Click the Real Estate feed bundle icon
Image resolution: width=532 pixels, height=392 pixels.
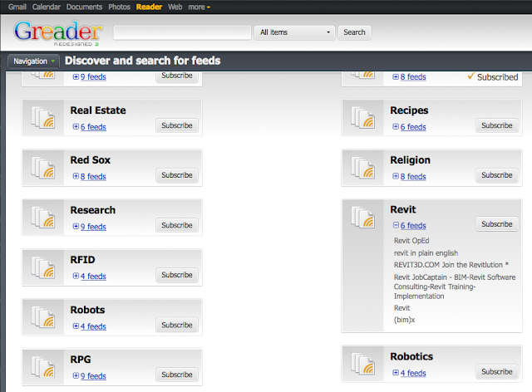tap(43, 118)
